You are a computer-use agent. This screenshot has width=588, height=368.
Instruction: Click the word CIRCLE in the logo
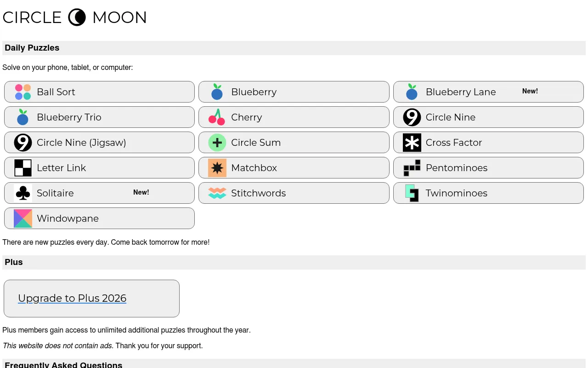click(x=32, y=17)
